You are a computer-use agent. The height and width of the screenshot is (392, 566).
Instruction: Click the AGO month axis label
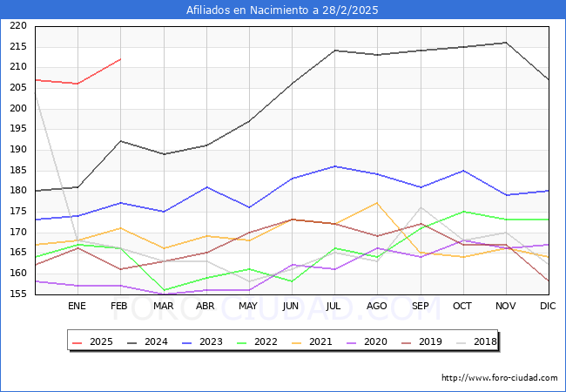(377, 306)
